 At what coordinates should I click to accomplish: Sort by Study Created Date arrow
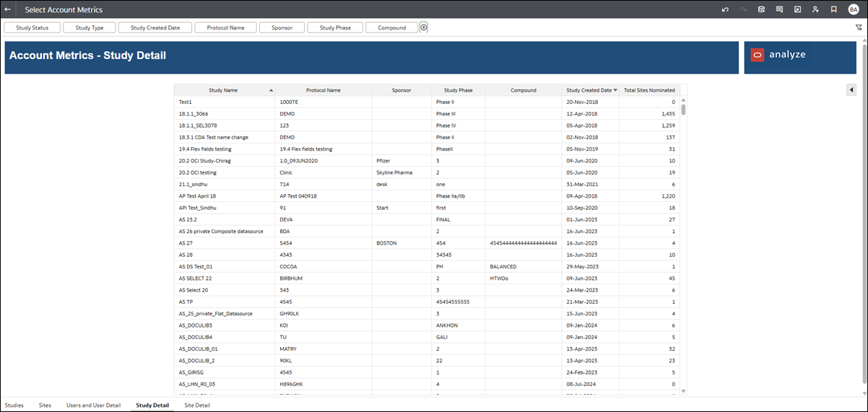tap(615, 90)
